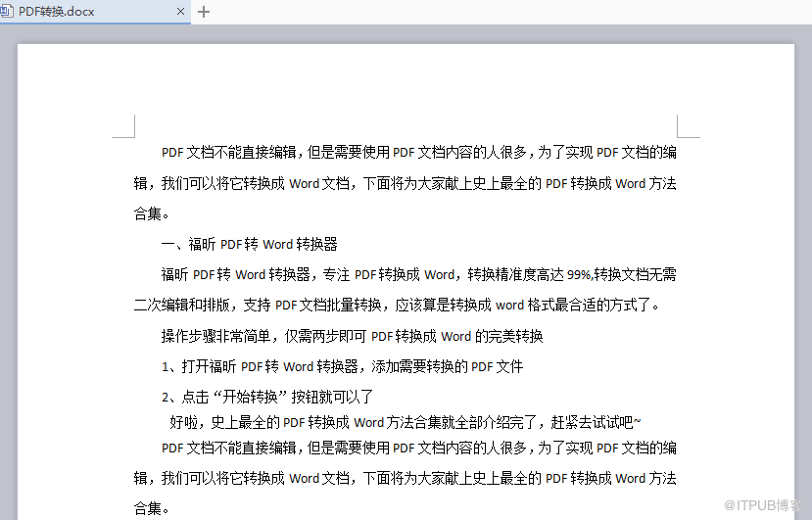
Task: Click the 99% text in the paragraph
Action: pyautogui.click(x=579, y=274)
